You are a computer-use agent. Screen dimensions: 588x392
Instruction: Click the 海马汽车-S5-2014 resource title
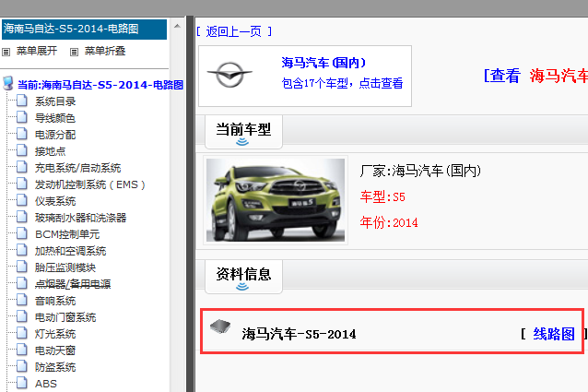click(299, 334)
